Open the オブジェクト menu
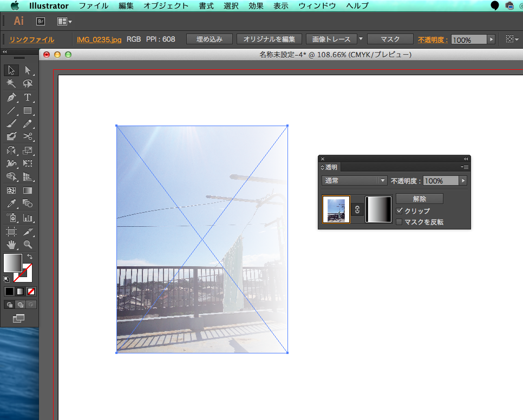The width and height of the screenshot is (523, 420). point(166,6)
